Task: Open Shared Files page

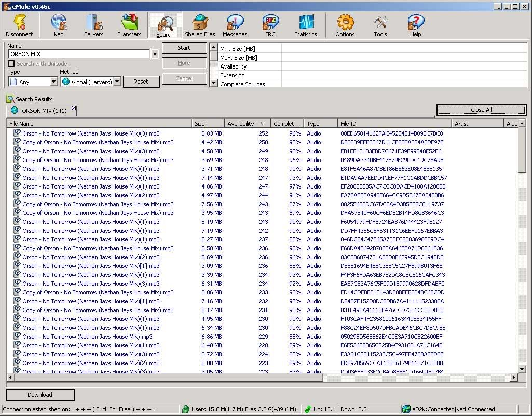Action: tap(200, 25)
